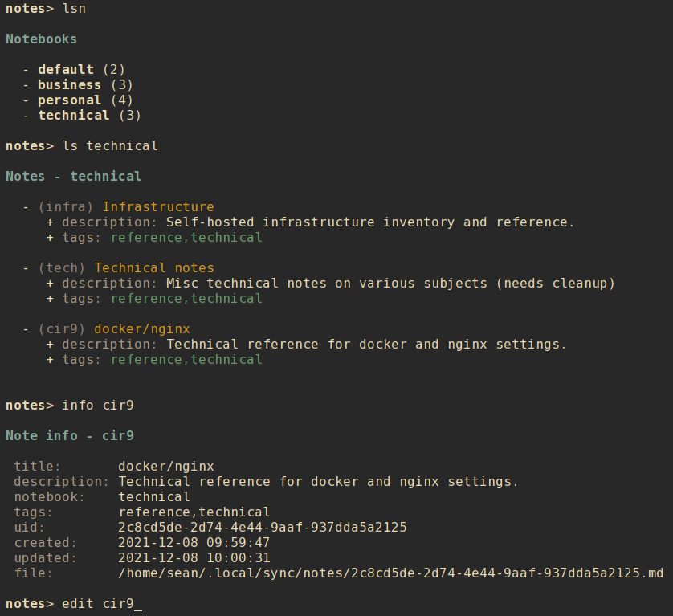Click the 'Notes - technical' heading
Viewport: 673px width, 616px height.
[x=74, y=177]
